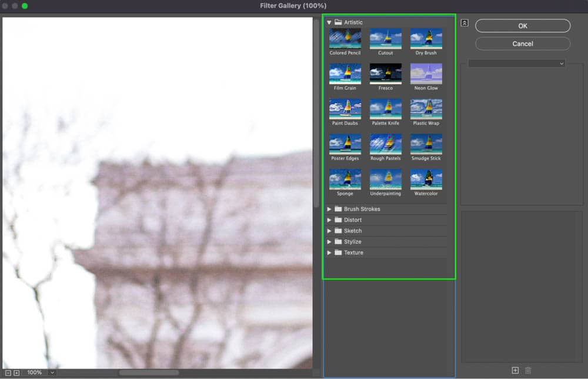Image resolution: width=588 pixels, height=379 pixels.
Task: Select the Rough Pastels filter thumbnail
Action: point(386,144)
